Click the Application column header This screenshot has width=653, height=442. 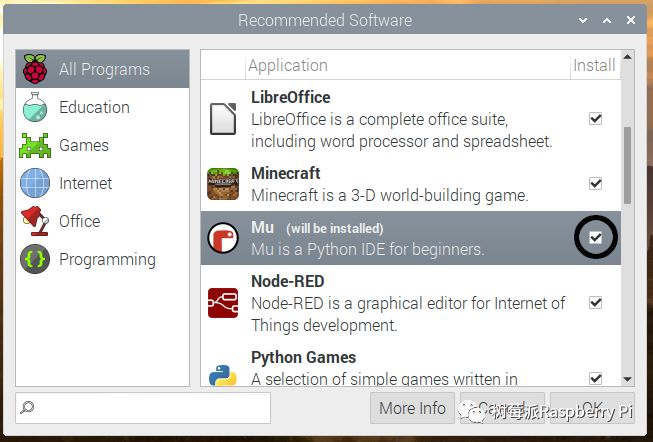288,66
